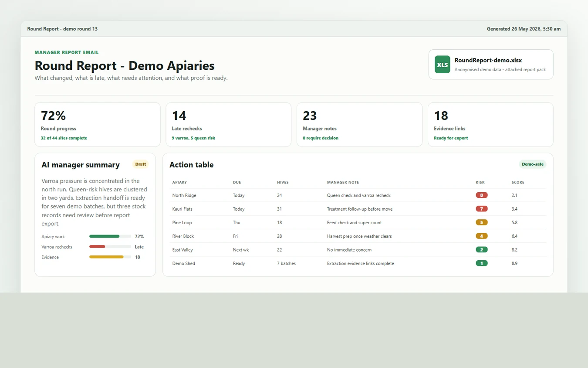Screen dimensions: 588x368
Task: Open the 18 Evidence links card
Action: coord(491,125)
